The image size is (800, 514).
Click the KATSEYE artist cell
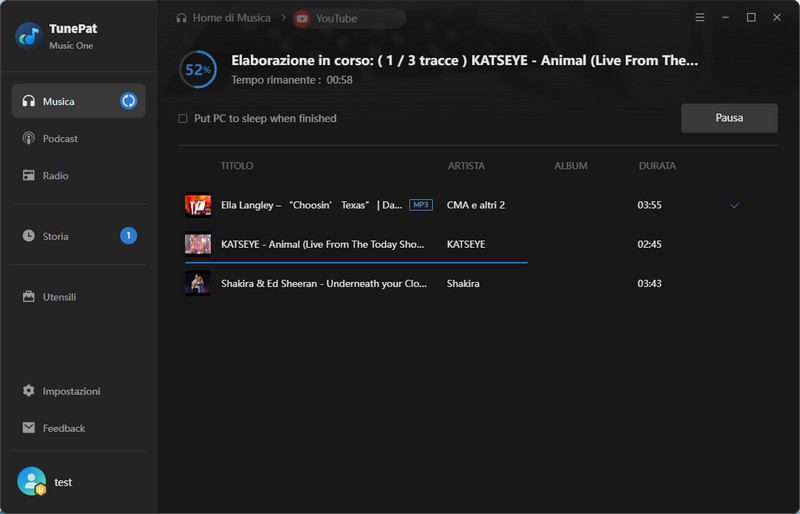[466, 244]
